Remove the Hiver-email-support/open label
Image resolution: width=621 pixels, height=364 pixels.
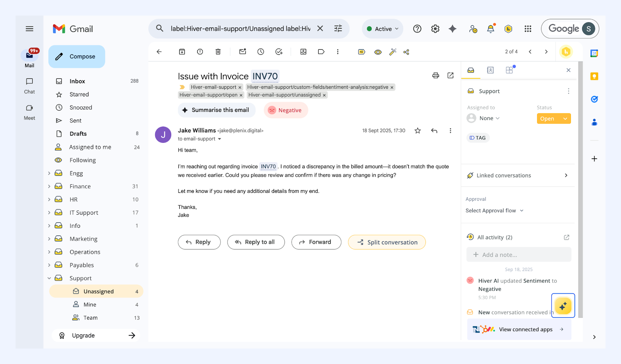[x=241, y=95]
